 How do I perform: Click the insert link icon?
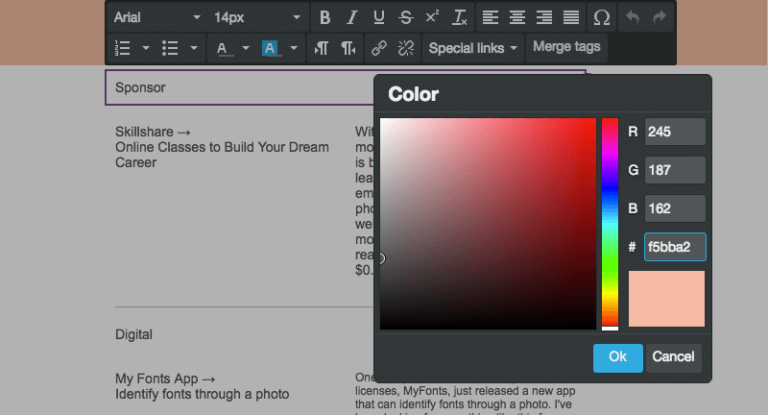point(379,48)
